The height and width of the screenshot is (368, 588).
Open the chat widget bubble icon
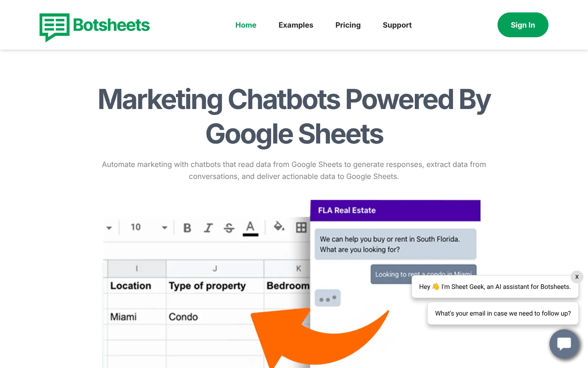[564, 344]
